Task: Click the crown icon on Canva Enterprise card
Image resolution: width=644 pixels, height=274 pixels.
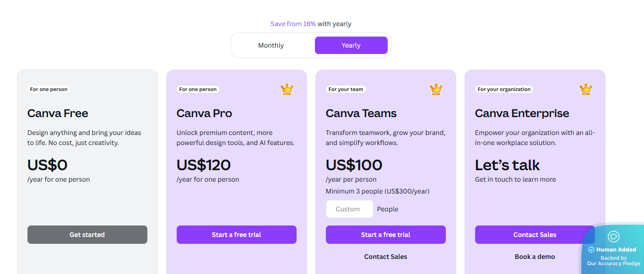Action: click(x=585, y=89)
